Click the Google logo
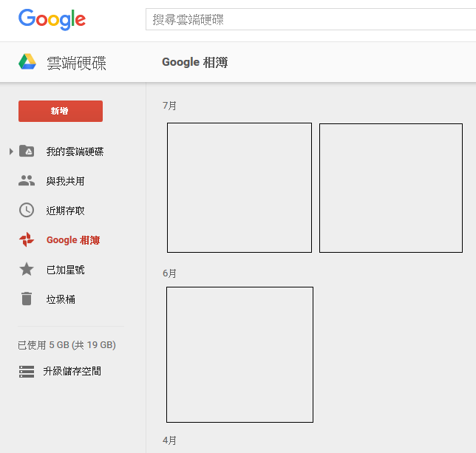The image size is (476, 453). tap(52, 19)
